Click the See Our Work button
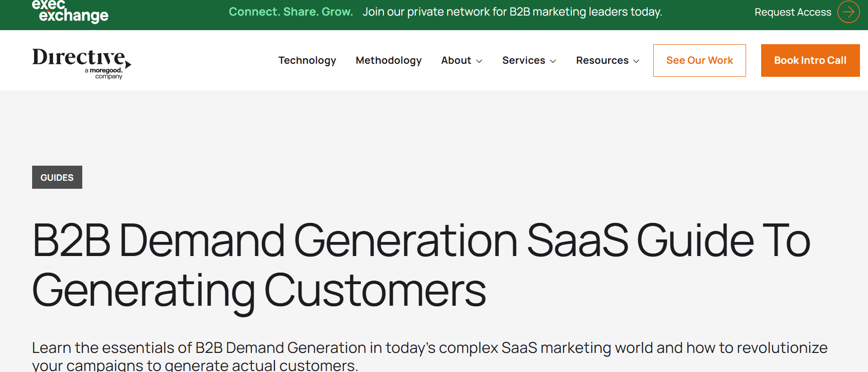This screenshot has height=372, width=868. 699,60
